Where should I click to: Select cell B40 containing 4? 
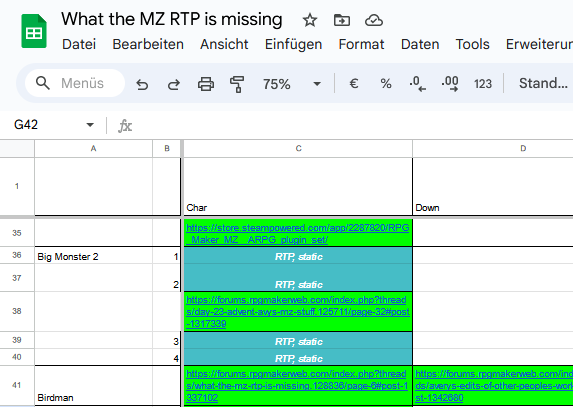[x=167, y=357]
